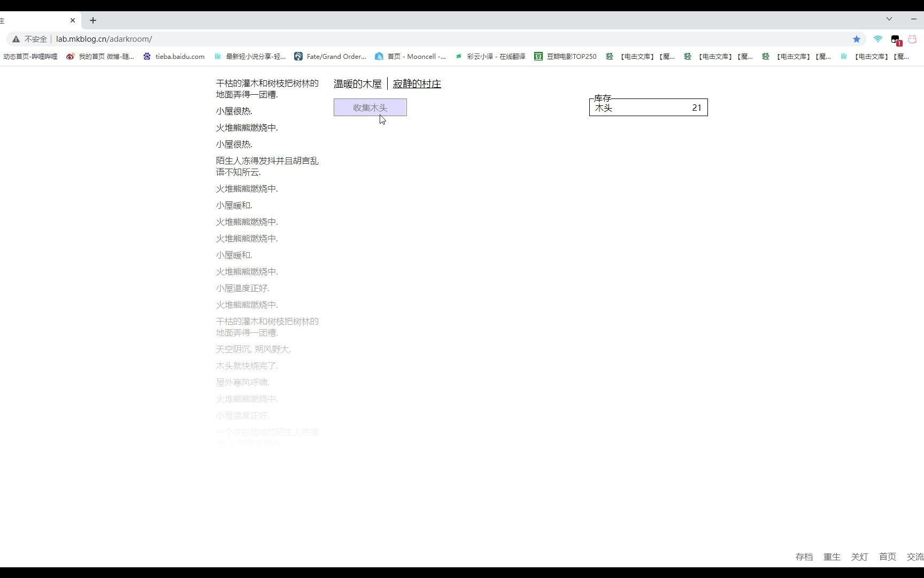Click the not-secure warning icon
Image resolution: width=924 pixels, height=578 pixels.
tap(16, 39)
